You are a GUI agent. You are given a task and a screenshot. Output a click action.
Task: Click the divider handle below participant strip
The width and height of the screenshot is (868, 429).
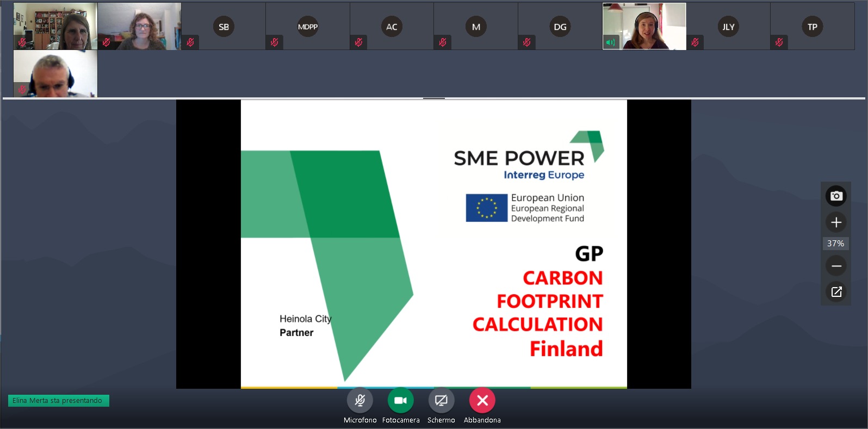click(x=434, y=98)
